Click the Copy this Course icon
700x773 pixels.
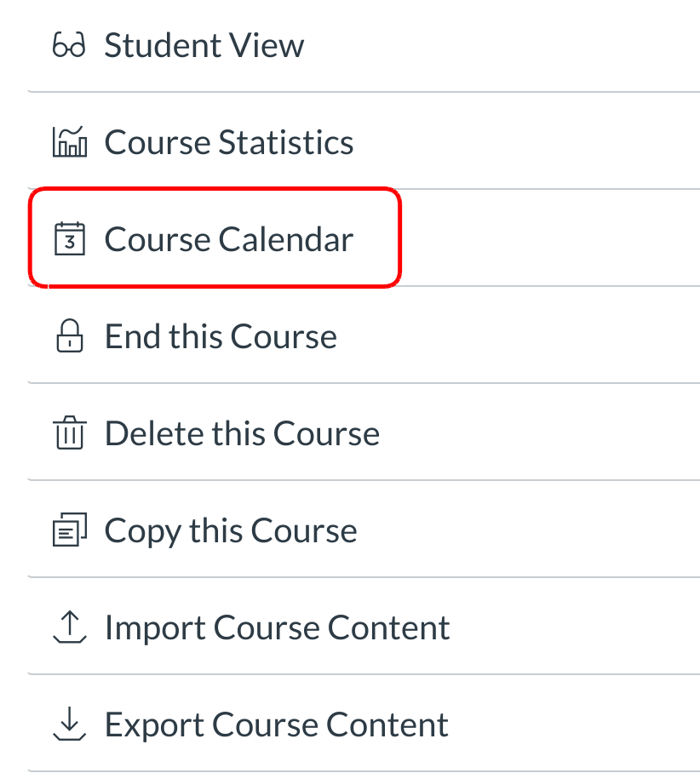69,531
